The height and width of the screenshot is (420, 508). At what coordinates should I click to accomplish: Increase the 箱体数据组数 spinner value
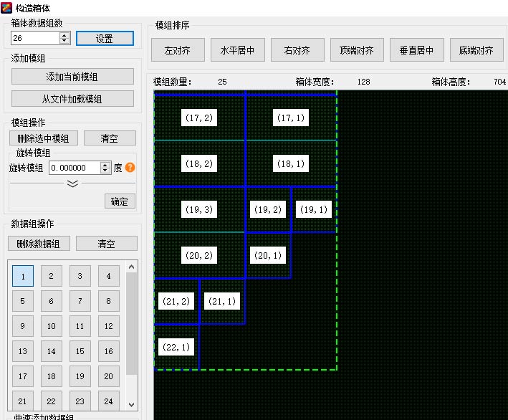click(x=64, y=35)
